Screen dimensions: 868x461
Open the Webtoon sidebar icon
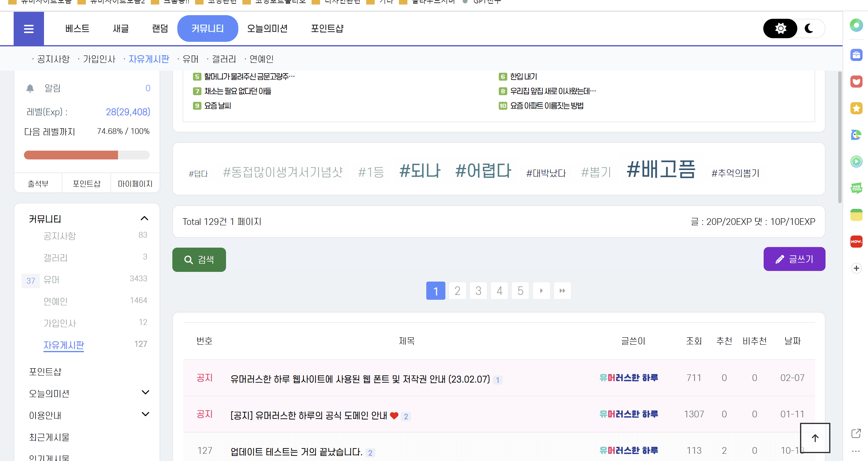[x=856, y=188]
